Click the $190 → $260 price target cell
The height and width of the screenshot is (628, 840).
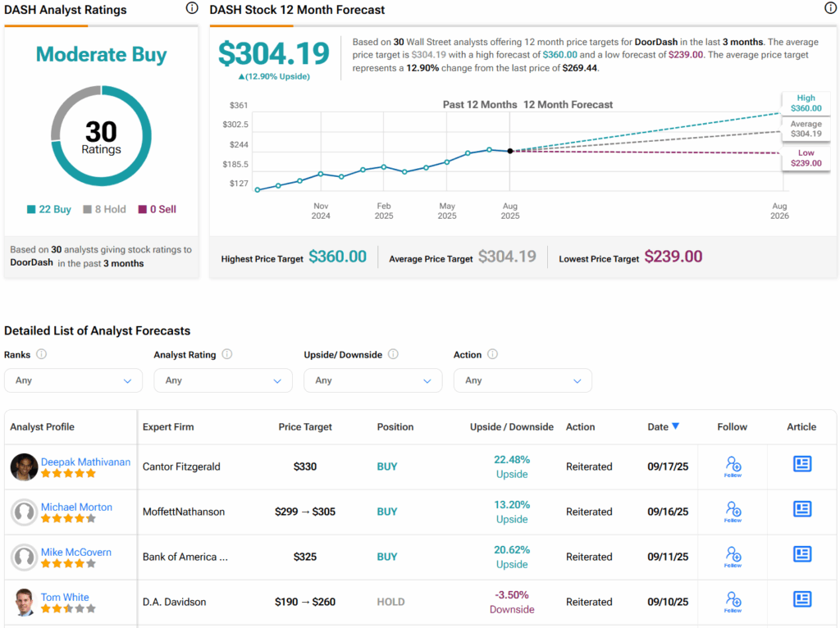coord(305,602)
